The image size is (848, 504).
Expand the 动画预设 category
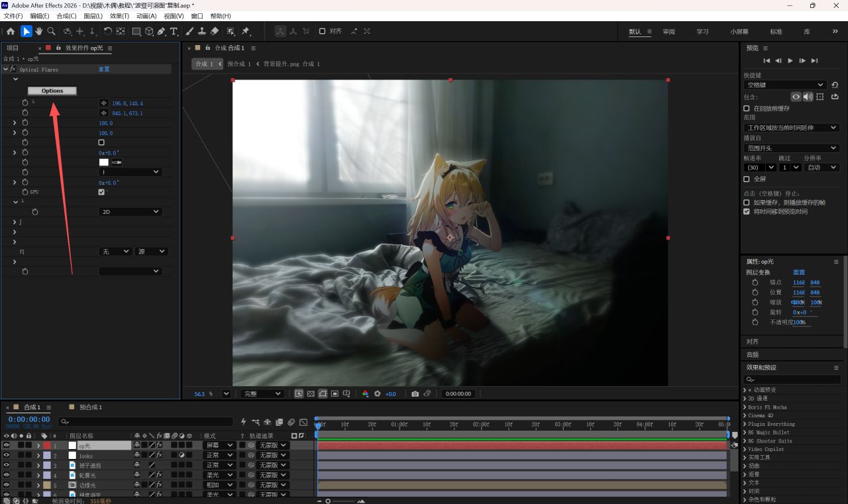point(745,390)
